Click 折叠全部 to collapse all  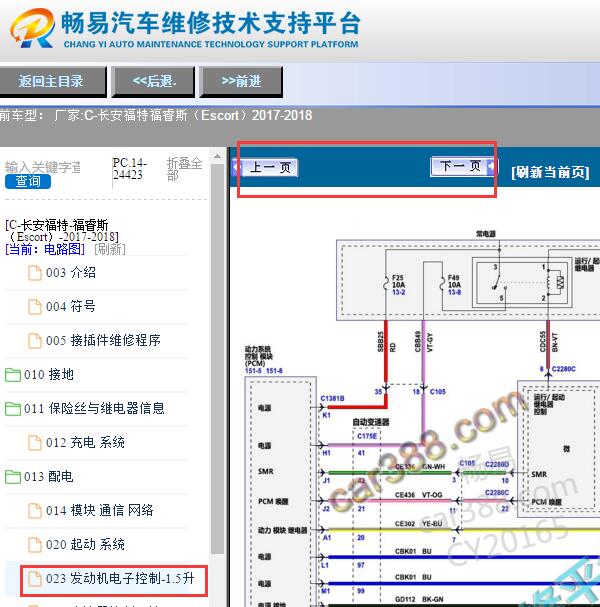click(184, 169)
